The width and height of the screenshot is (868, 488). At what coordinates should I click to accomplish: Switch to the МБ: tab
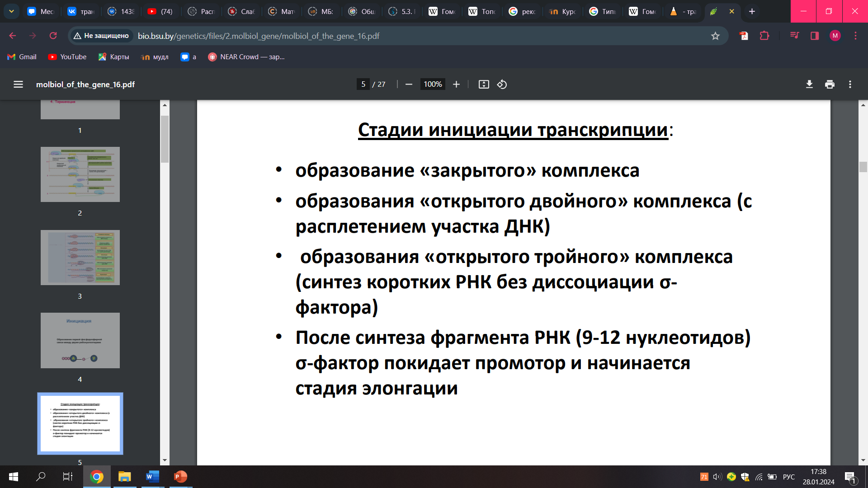click(x=322, y=11)
